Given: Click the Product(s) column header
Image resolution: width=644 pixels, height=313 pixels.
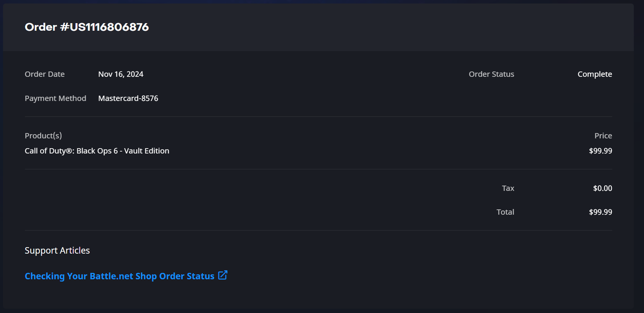Looking at the screenshot, I should [43, 136].
